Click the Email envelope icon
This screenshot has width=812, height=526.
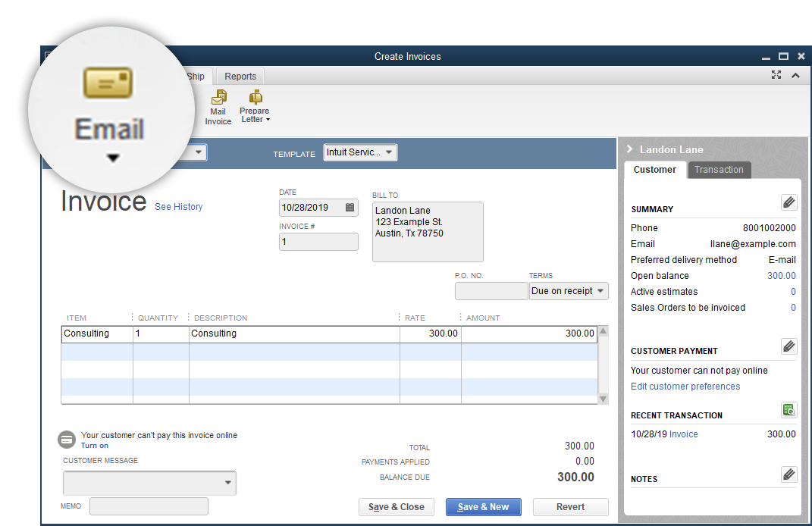point(108,83)
